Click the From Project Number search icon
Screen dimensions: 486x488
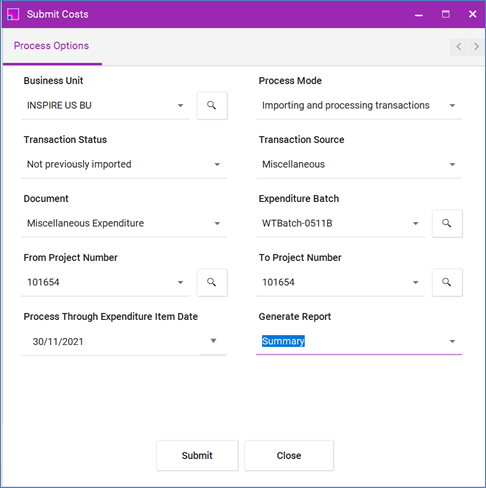click(212, 283)
